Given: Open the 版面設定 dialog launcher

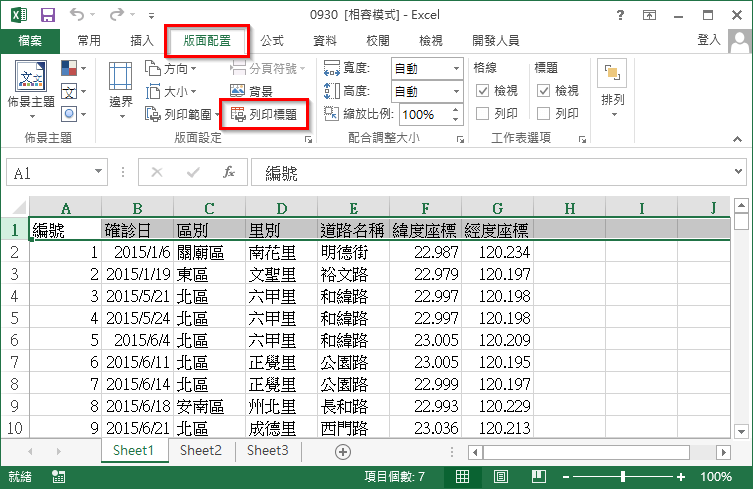Looking at the screenshot, I should (308, 140).
